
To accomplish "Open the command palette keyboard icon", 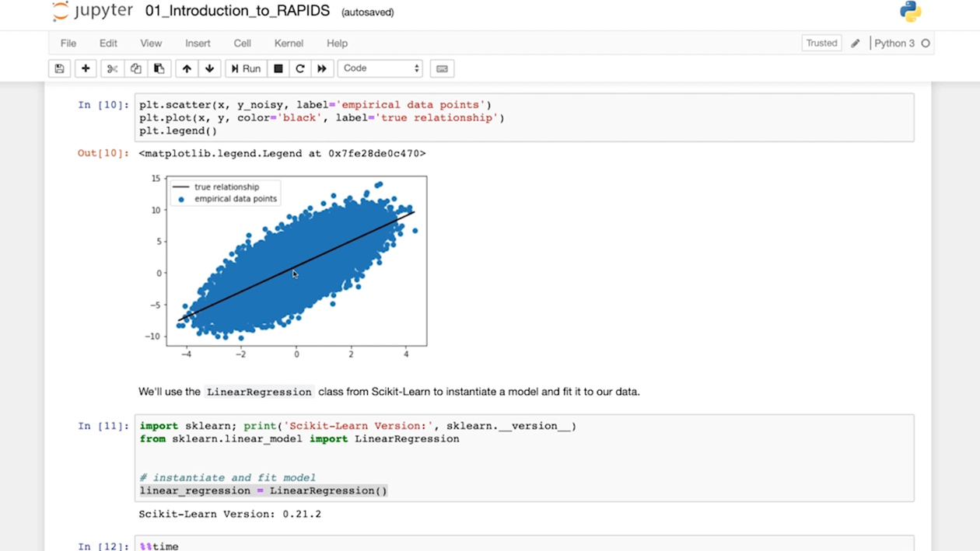I will coord(442,68).
